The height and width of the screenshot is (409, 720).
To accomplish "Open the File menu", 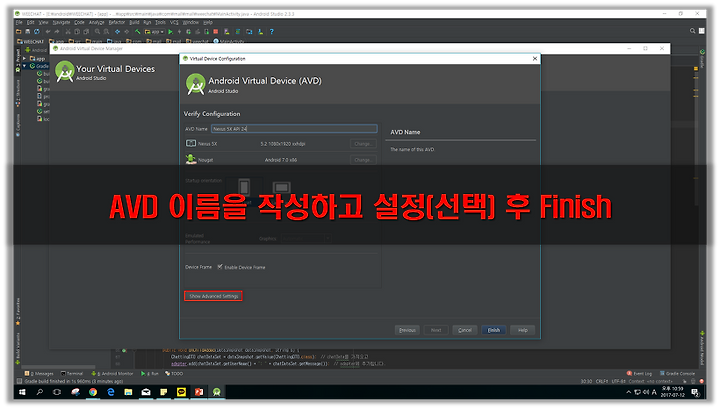I will [19, 22].
